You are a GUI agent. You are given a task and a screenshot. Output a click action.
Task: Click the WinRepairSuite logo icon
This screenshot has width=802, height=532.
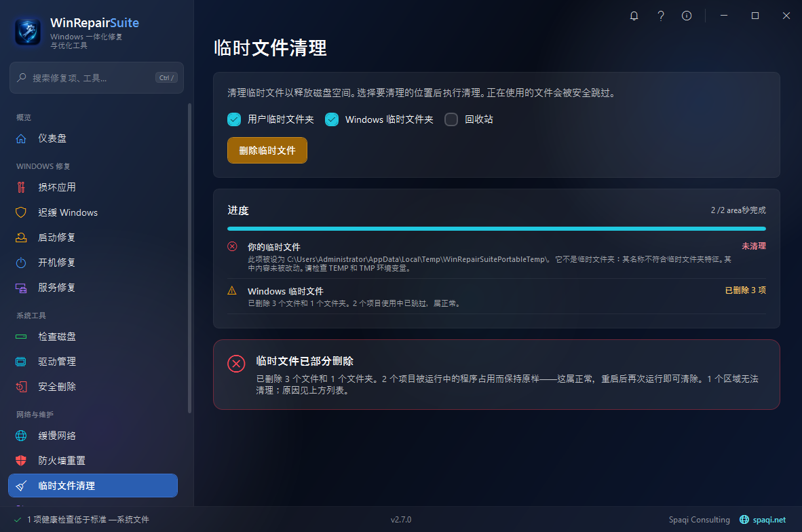(28, 32)
